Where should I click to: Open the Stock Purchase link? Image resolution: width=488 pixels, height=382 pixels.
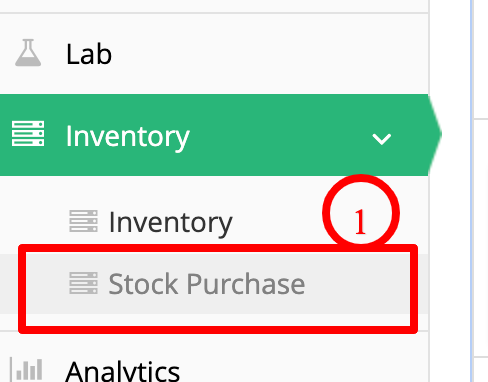click(207, 284)
